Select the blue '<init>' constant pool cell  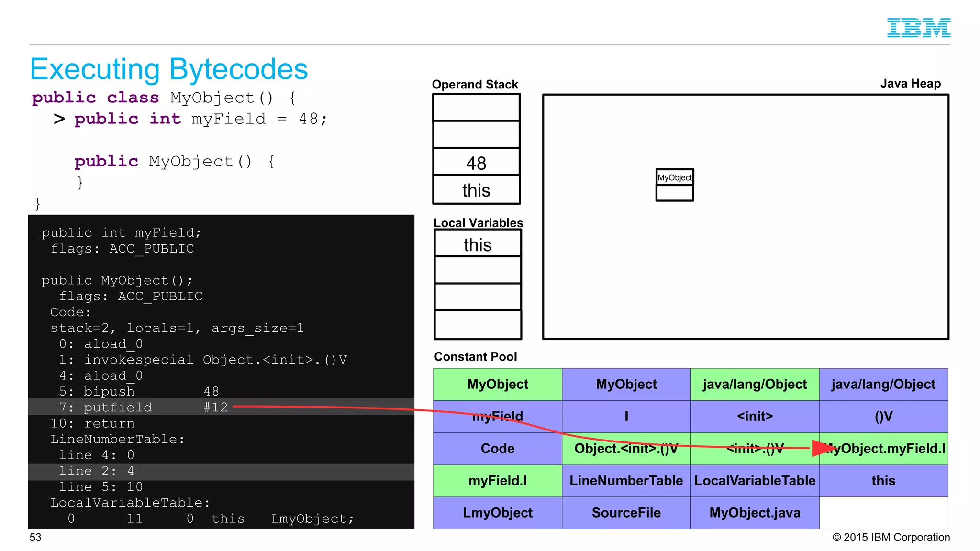(x=755, y=417)
